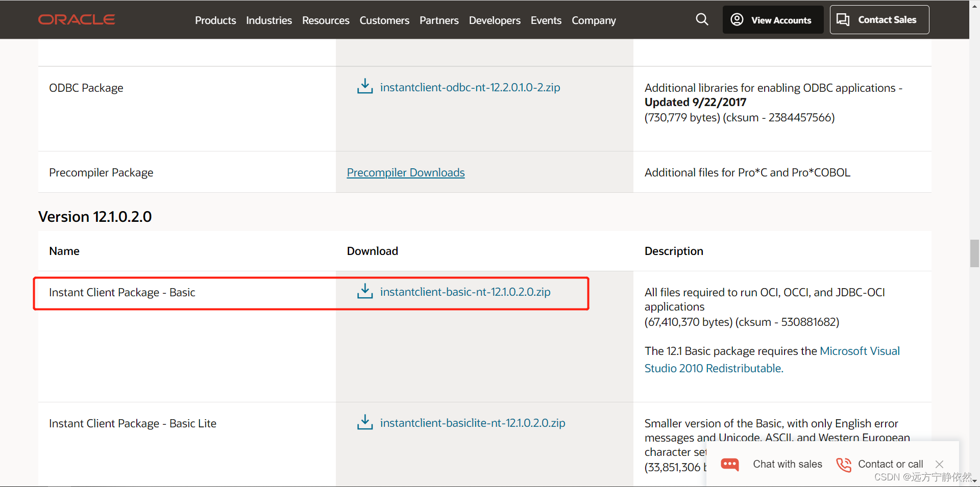
Task: Click the Download column header
Action: [x=373, y=251]
